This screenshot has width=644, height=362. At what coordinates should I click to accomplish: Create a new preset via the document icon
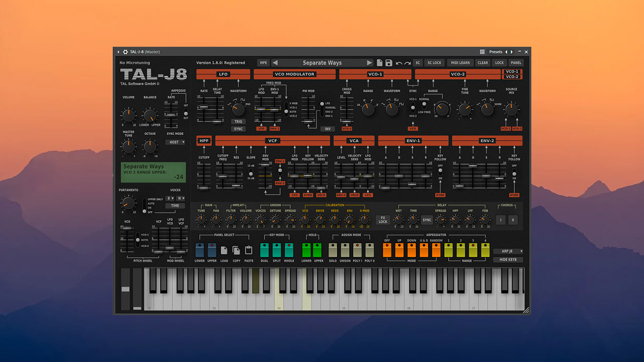coord(379,62)
